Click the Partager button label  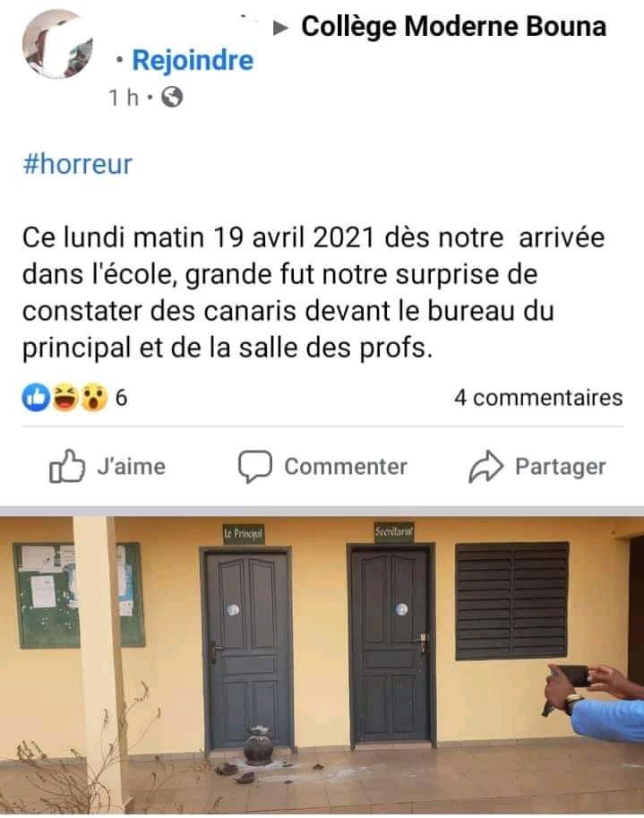561,467
